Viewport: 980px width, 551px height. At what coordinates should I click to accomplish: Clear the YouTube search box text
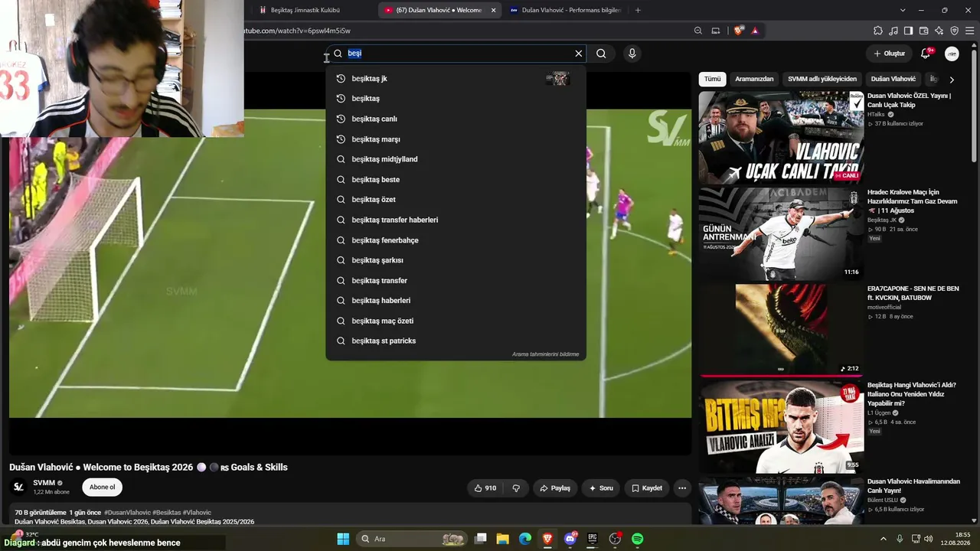[579, 54]
